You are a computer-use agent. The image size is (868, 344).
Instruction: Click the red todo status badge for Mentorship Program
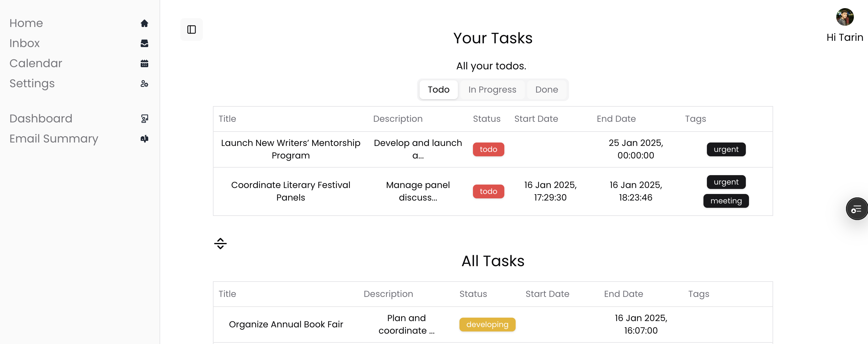(x=488, y=149)
